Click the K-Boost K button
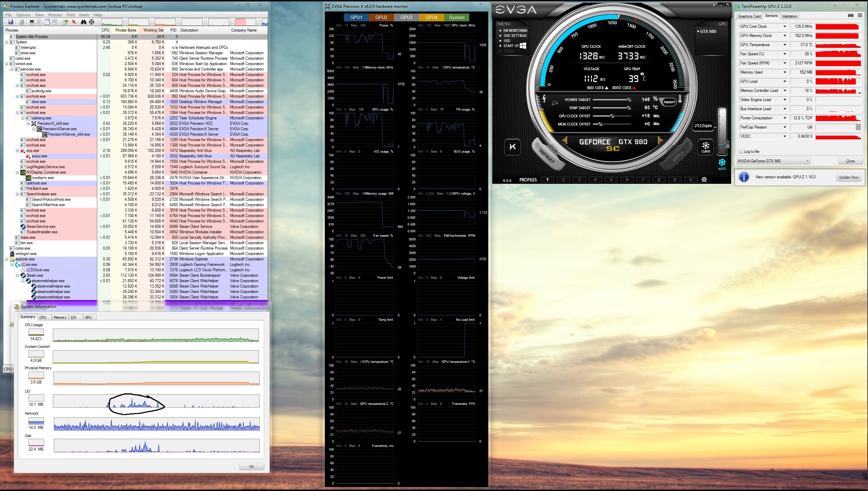868x491 pixels. [x=512, y=147]
